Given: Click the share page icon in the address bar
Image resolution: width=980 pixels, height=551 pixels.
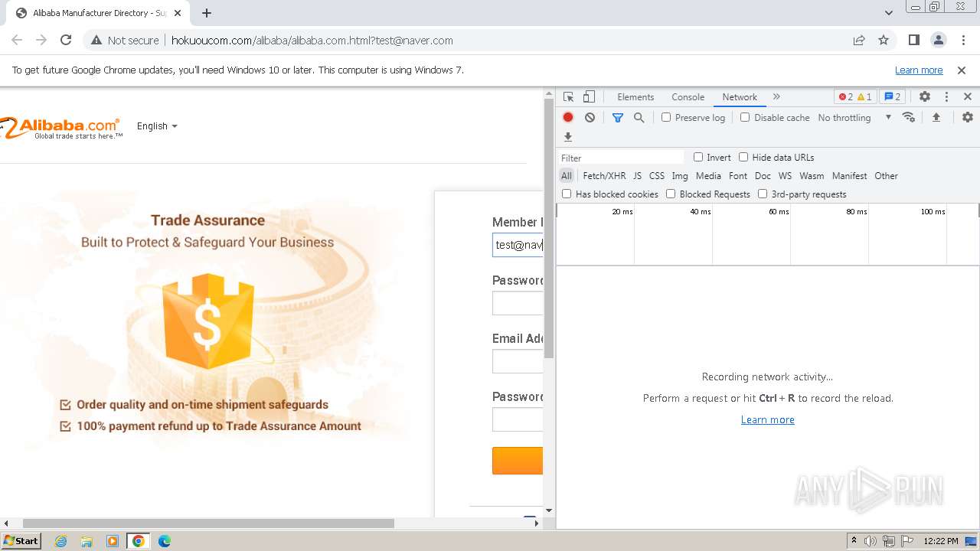Looking at the screenshot, I should (859, 40).
